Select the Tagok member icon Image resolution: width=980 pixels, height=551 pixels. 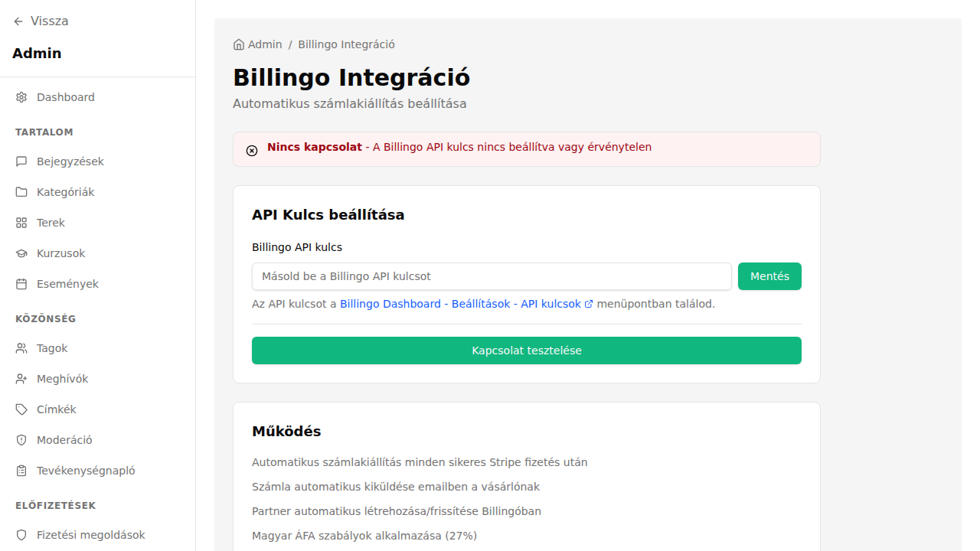tap(21, 348)
